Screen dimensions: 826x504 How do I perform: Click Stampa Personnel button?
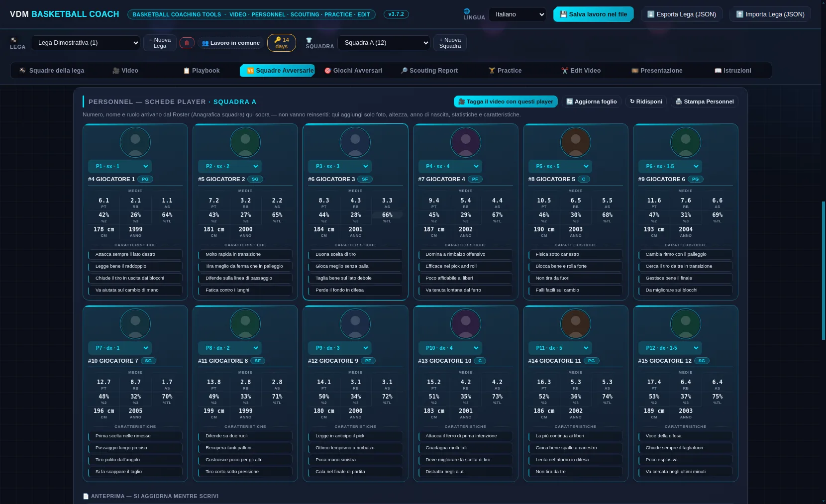tap(705, 101)
